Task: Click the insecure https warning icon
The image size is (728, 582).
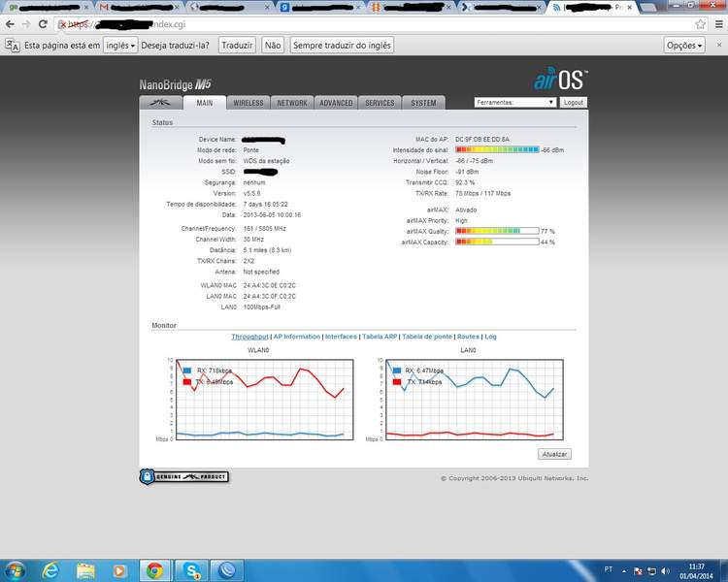Action: (63, 24)
